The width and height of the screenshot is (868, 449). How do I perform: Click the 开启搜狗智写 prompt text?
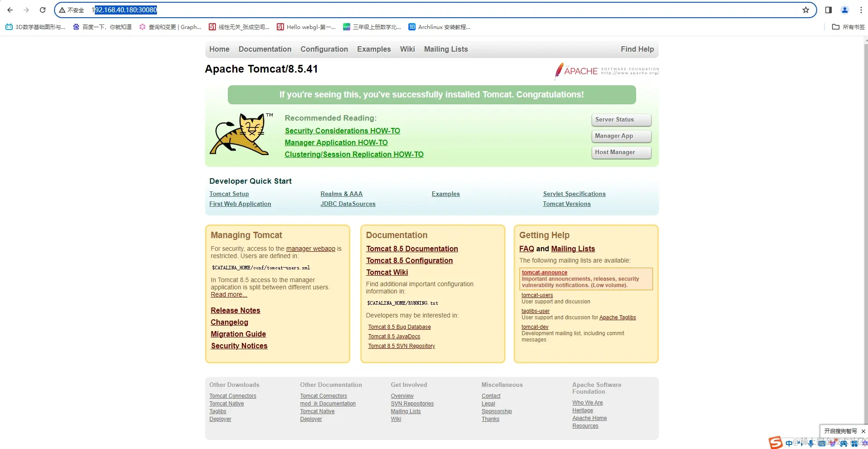[x=840, y=431]
